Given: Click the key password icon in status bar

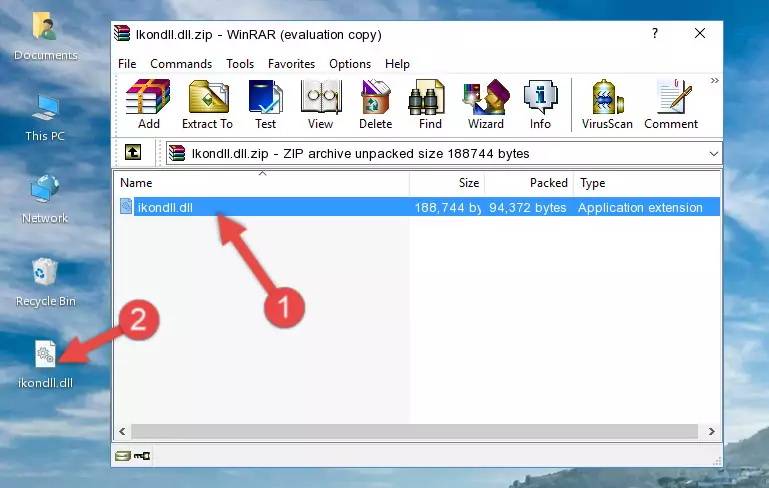Looking at the screenshot, I should pos(142,456).
